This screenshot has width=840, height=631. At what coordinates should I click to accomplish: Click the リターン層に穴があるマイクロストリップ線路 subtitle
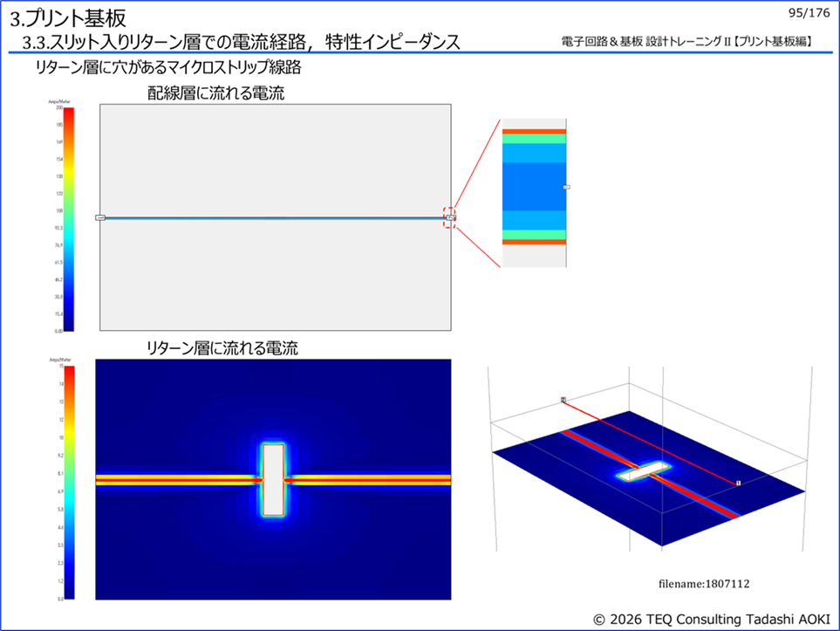(x=167, y=68)
